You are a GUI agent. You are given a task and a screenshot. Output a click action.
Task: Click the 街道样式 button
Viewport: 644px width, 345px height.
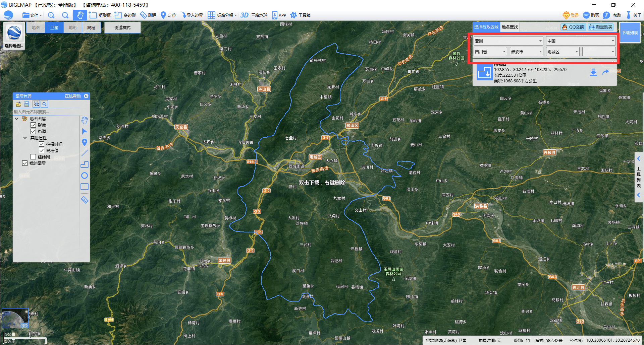pos(122,27)
